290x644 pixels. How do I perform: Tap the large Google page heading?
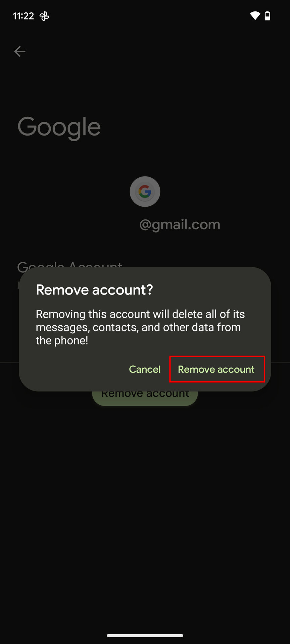[59, 127]
